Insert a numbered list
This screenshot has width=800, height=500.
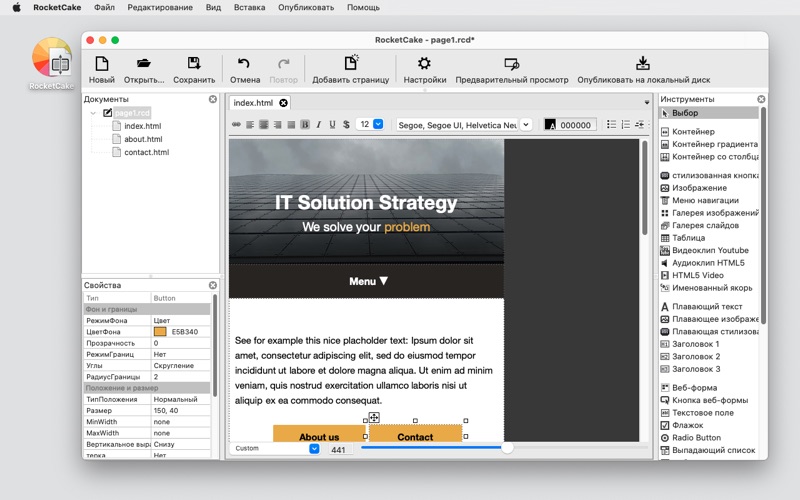tap(626, 124)
